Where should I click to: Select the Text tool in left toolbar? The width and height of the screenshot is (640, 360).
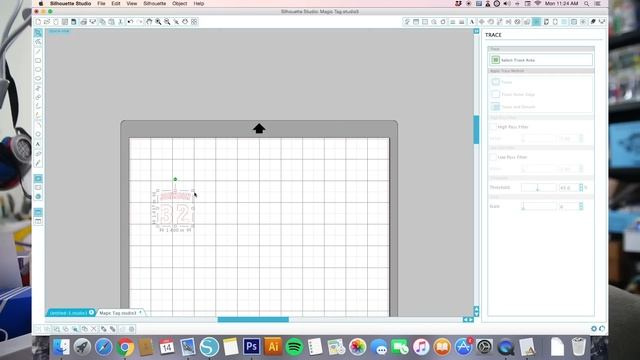38,144
